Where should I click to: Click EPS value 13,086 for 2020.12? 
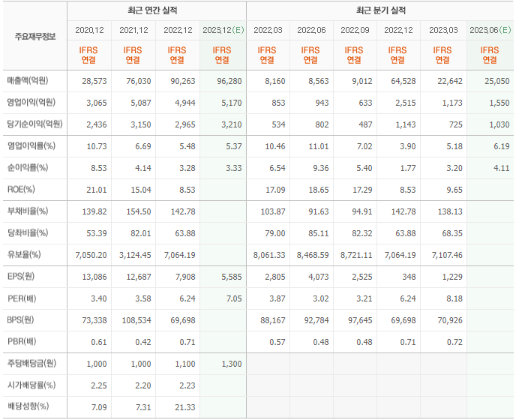click(94, 277)
